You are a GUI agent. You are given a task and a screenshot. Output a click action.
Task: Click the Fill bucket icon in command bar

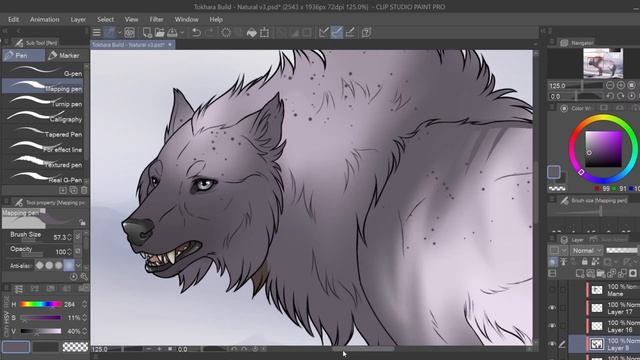pos(251,33)
